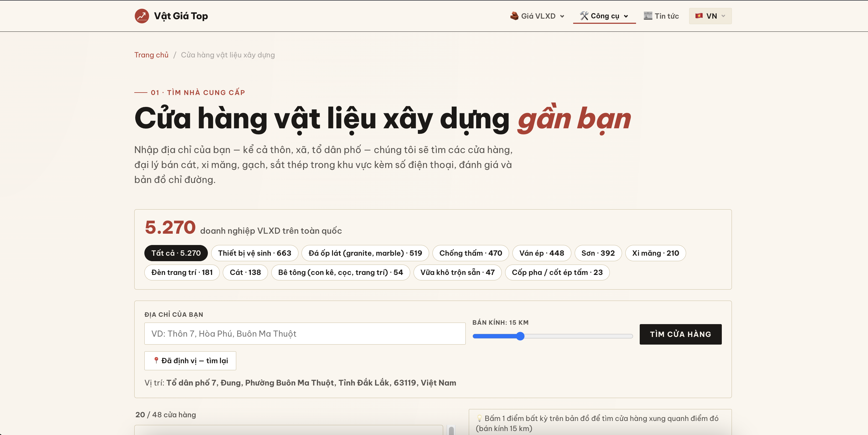
Task: Click the Cửa hàng vật liệu xây dựng breadcrumb
Action: (228, 55)
